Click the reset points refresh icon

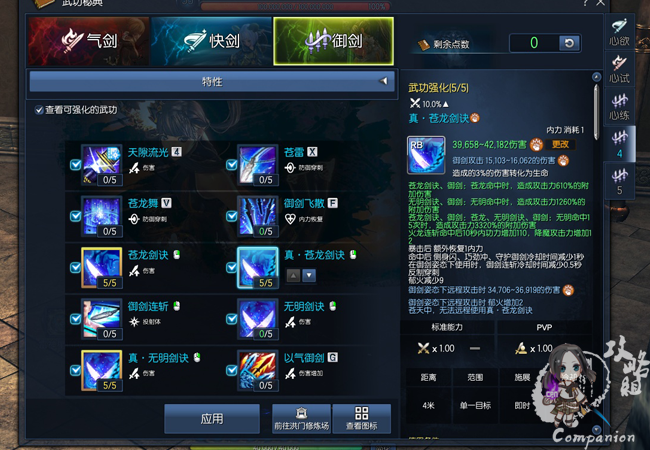click(570, 43)
